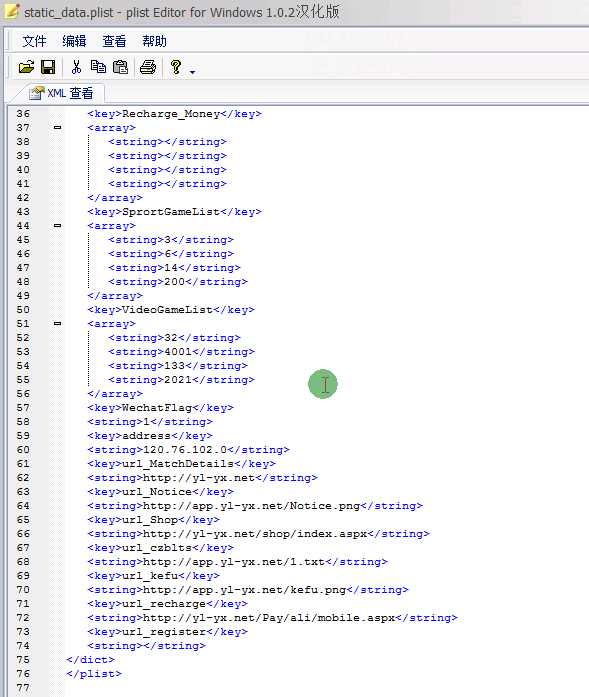This screenshot has height=697, width=589.
Task: Collapse the array on line 37
Action: click(x=57, y=128)
